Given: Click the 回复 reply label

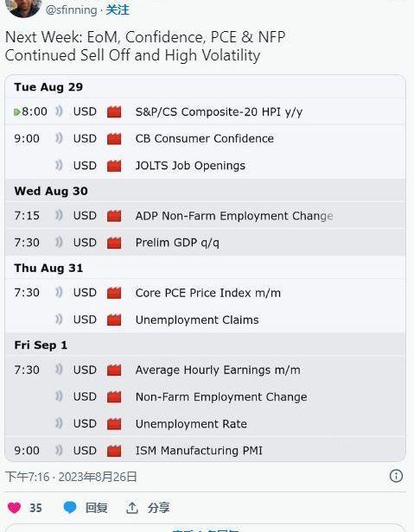Looking at the screenshot, I should 97,508.
